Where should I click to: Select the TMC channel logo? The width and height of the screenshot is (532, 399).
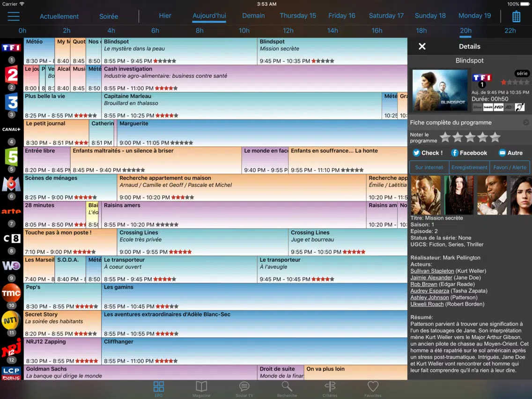(x=11, y=293)
